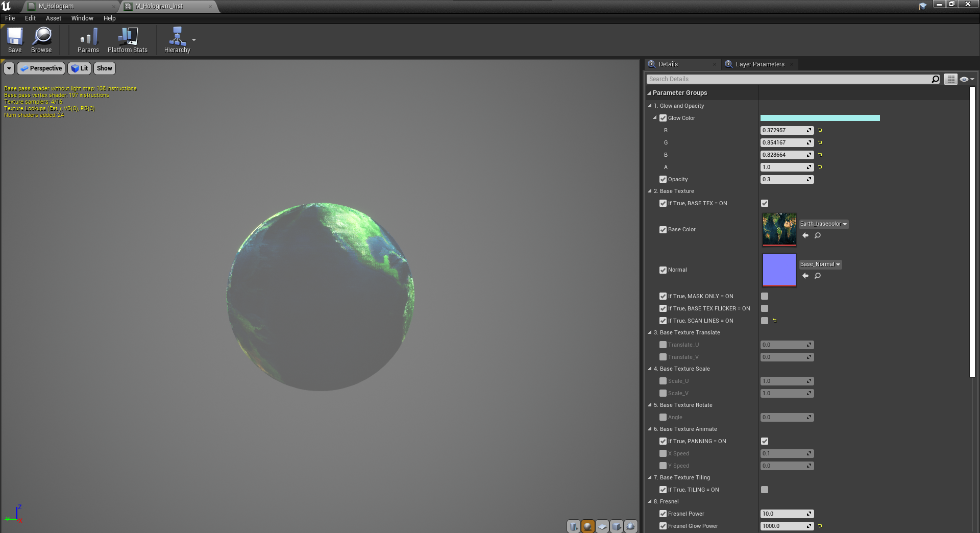Click the Show button in the viewport
The height and width of the screenshot is (533, 980).
coord(104,68)
